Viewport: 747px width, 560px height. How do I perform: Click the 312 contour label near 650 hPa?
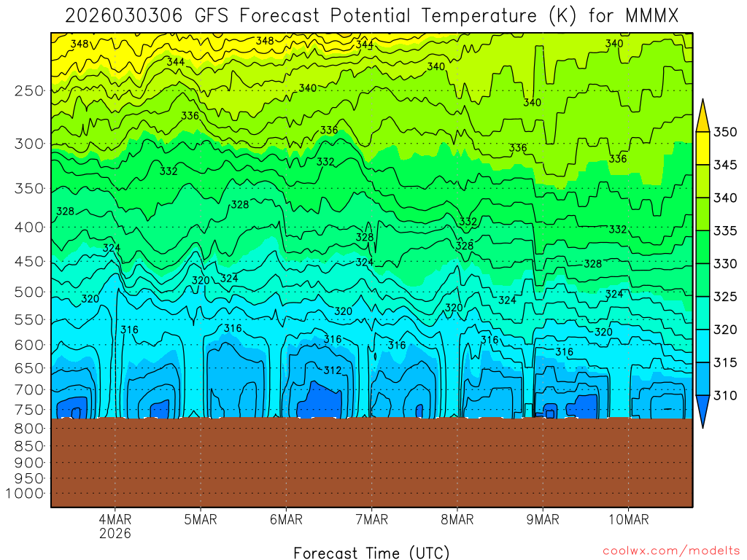coord(333,370)
